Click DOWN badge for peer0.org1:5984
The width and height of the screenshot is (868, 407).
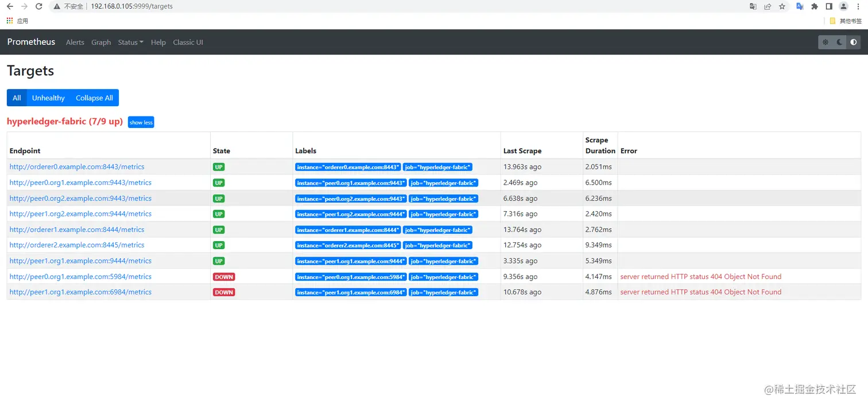pyautogui.click(x=224, y=277)
